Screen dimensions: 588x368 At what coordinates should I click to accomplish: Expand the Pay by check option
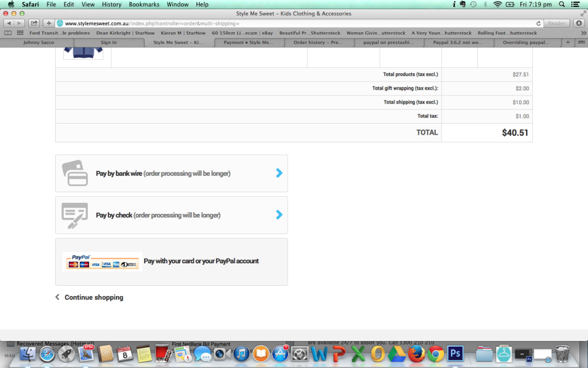coord(279,215)
